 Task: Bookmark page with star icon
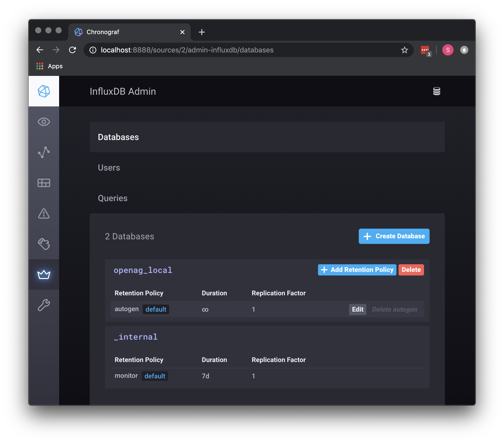click(x=405, y=50)
